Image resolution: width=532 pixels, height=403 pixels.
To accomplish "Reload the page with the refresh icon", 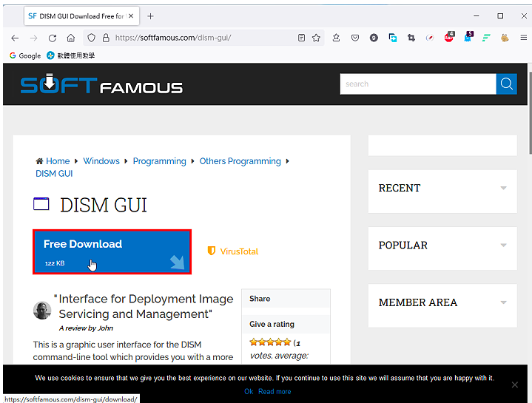I will pyautogui.click(x=53, y=38).
